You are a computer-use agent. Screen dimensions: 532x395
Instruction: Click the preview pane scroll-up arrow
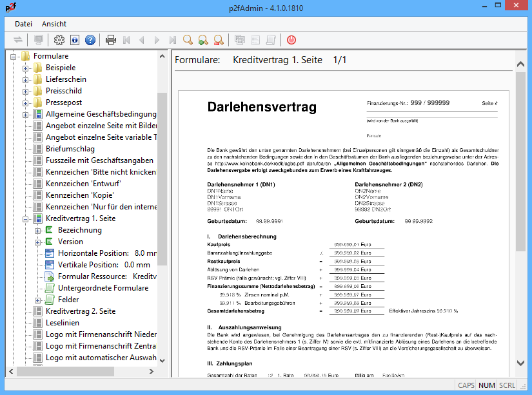tap(521, 63)
